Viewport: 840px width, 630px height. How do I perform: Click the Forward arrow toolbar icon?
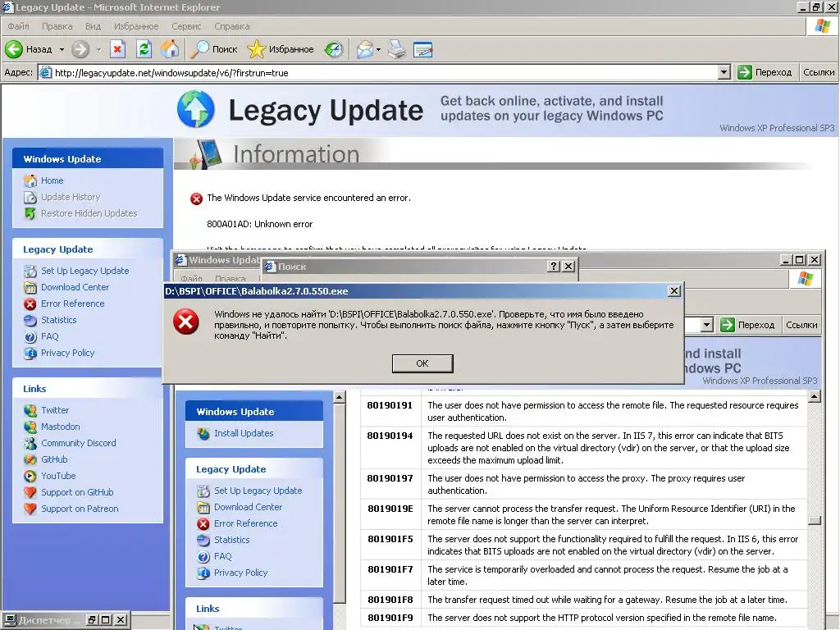[80, 49]
